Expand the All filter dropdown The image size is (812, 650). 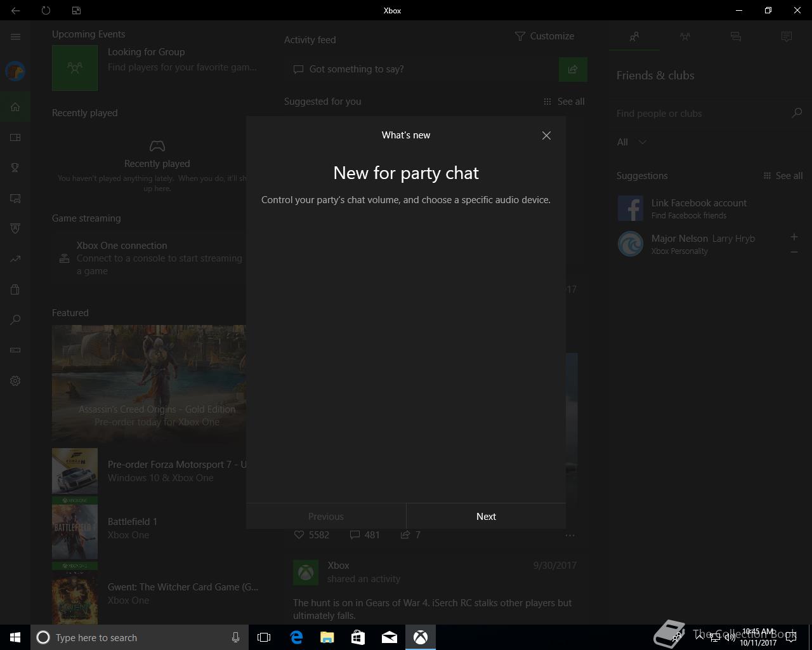click(631, 142)
